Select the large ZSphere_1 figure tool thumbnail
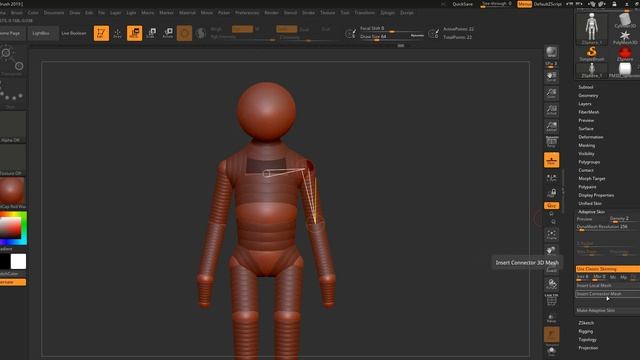 (591, 29)
